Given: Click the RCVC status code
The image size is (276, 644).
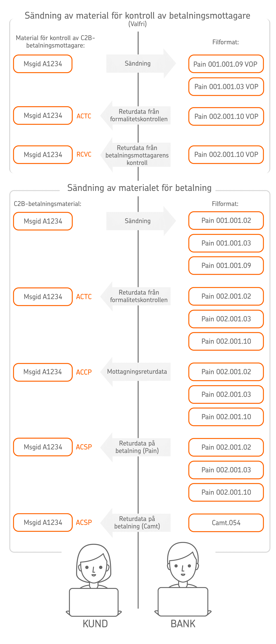Looking at the screenshot, I should tap(84, 154).
